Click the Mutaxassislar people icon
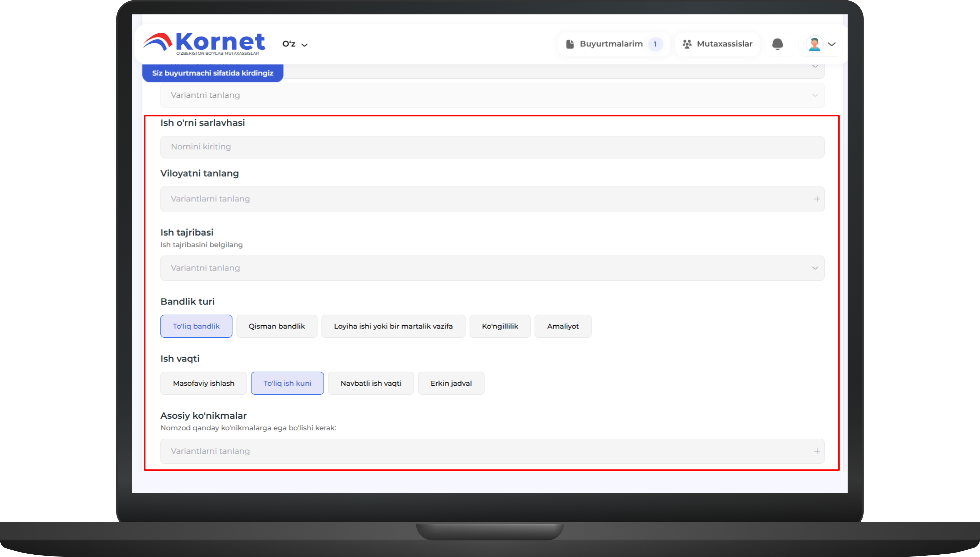 pos(687,44)
